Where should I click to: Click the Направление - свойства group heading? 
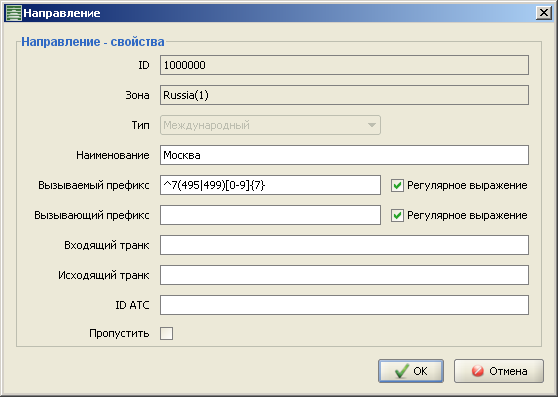click(93, 42)
